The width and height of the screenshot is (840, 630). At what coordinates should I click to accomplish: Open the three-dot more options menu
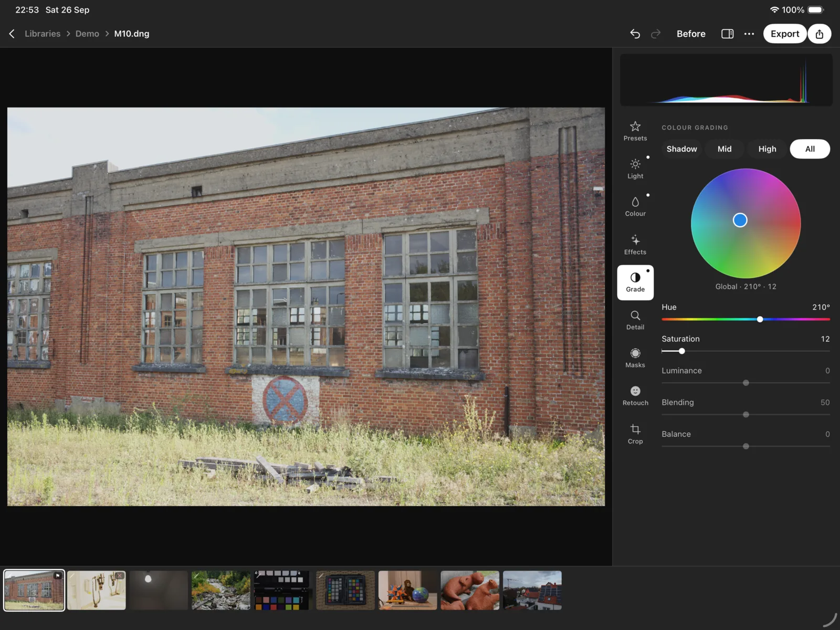coord(749,34)
